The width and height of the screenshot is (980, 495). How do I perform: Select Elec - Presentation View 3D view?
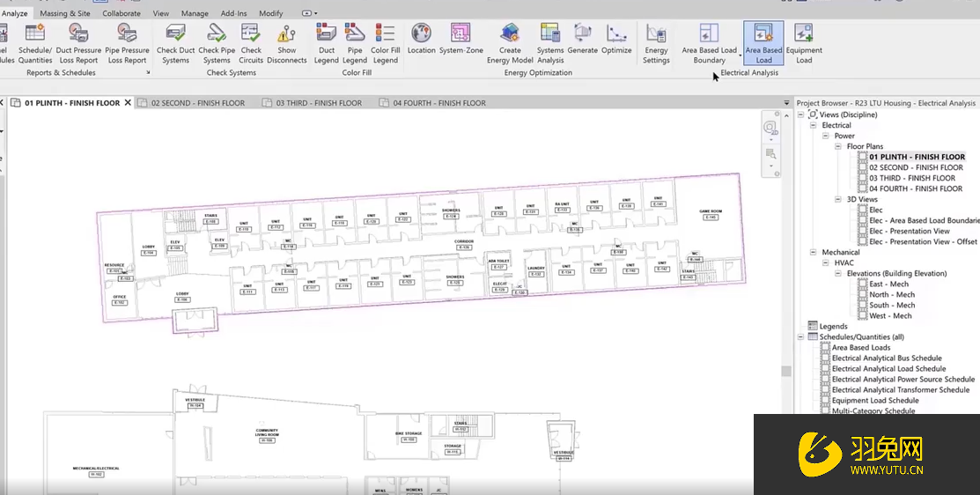[910, 232]
